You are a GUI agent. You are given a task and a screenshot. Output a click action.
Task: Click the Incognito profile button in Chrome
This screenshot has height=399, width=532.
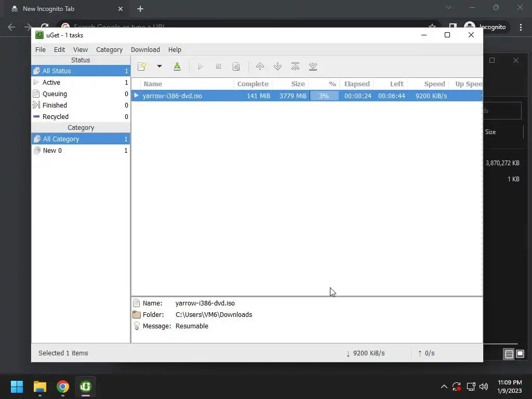485,27
